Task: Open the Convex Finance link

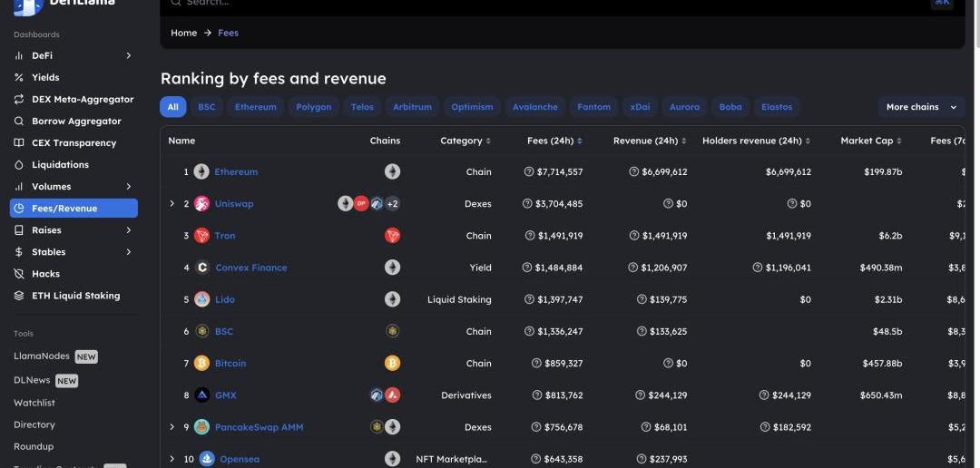Action: click(250, 268)
